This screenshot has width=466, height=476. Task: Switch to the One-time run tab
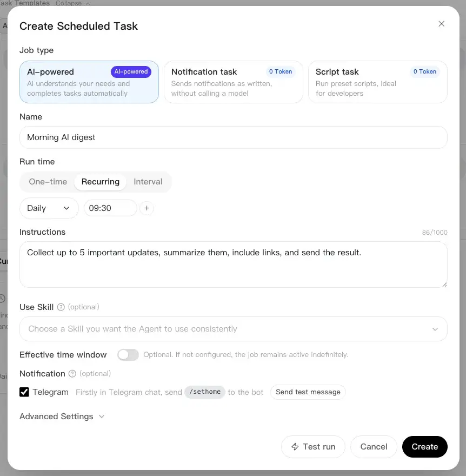48,182
